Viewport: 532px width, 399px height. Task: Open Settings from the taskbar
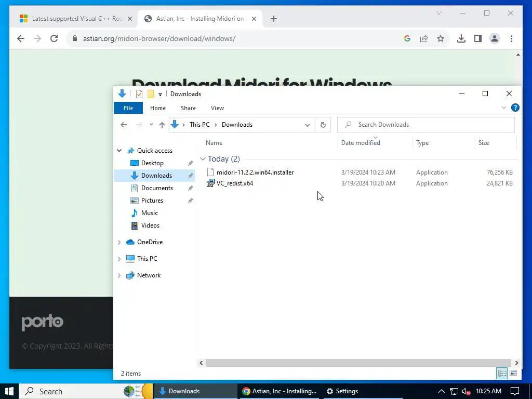[x=363, y=391]
